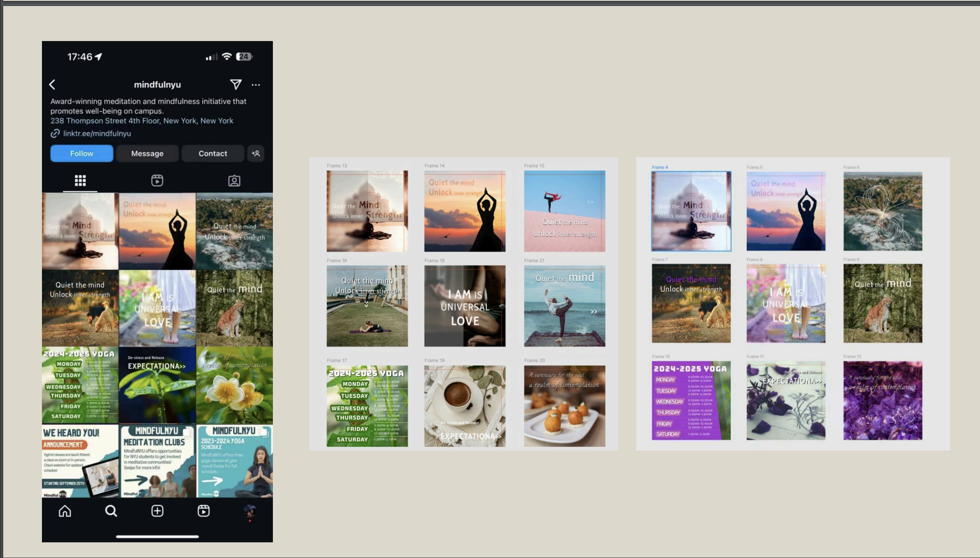Switch to the posts grid tab

[x=80, y=180]
